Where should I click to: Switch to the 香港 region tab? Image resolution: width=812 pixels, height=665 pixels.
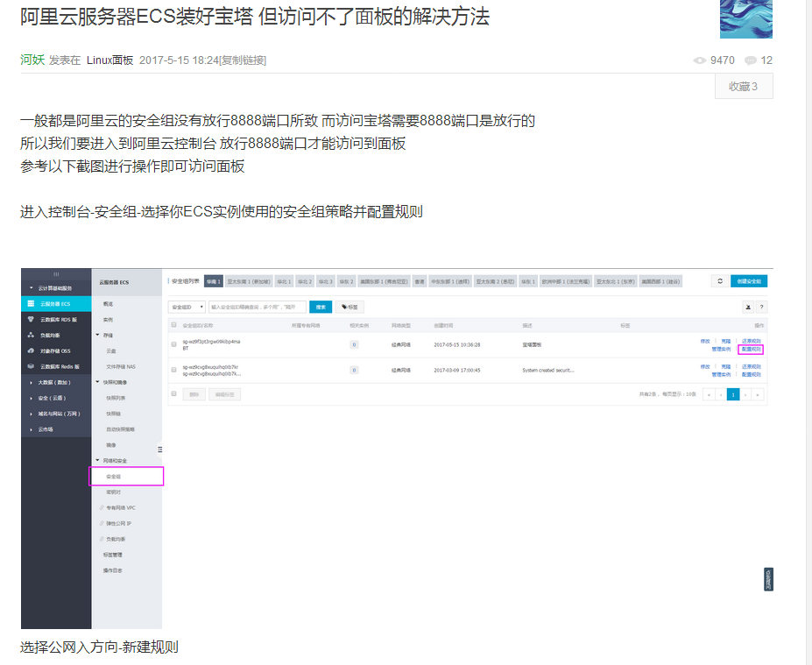click(x=420, y=281)
